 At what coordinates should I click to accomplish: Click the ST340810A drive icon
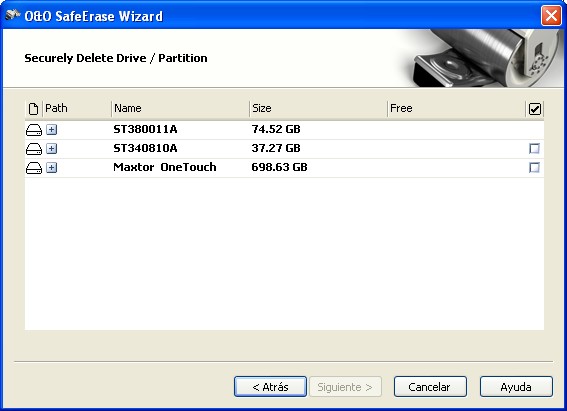(x=34, y=149)
